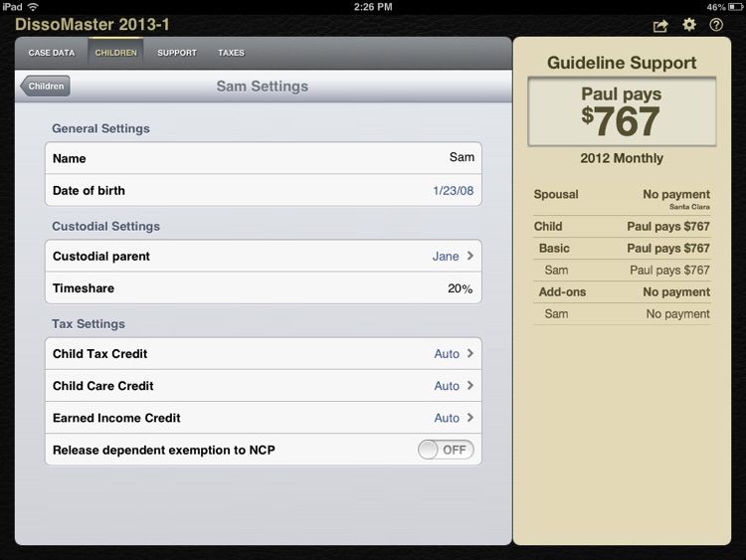The image size is (746, 560).
Task: Open Child Tax Credit options chevron
Action: coord(470,353)
